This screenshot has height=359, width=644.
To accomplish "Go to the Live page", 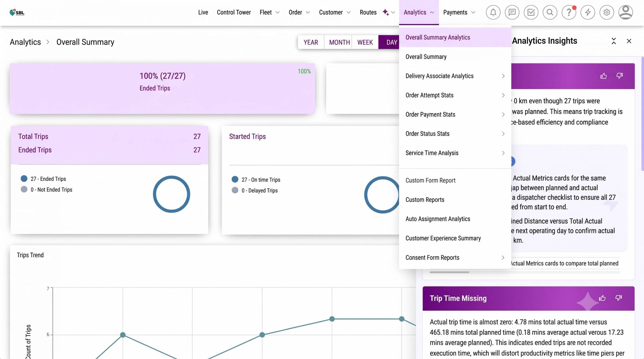I will [x=203, y=12].
